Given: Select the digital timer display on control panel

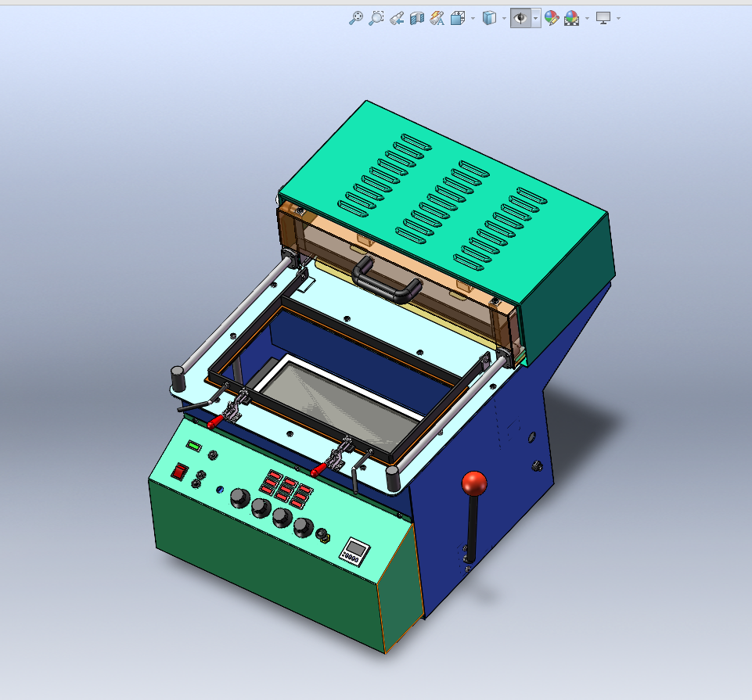Looking at the screenshot, I should click(354, 551).
